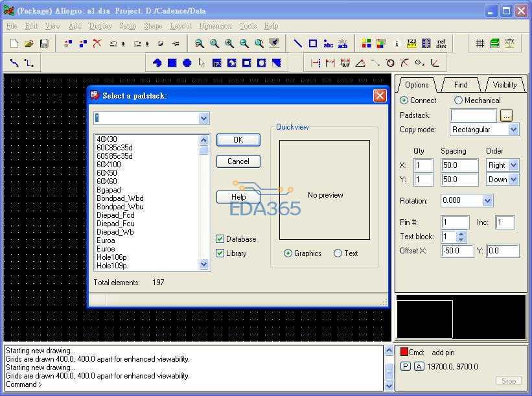
Task: Uncheck the Library checkbox
Action: tap(220, 253)
